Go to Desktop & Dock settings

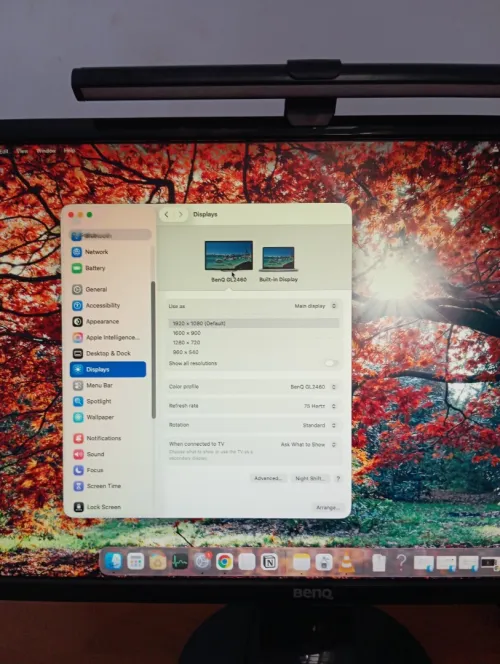click(x=108, y=353)
